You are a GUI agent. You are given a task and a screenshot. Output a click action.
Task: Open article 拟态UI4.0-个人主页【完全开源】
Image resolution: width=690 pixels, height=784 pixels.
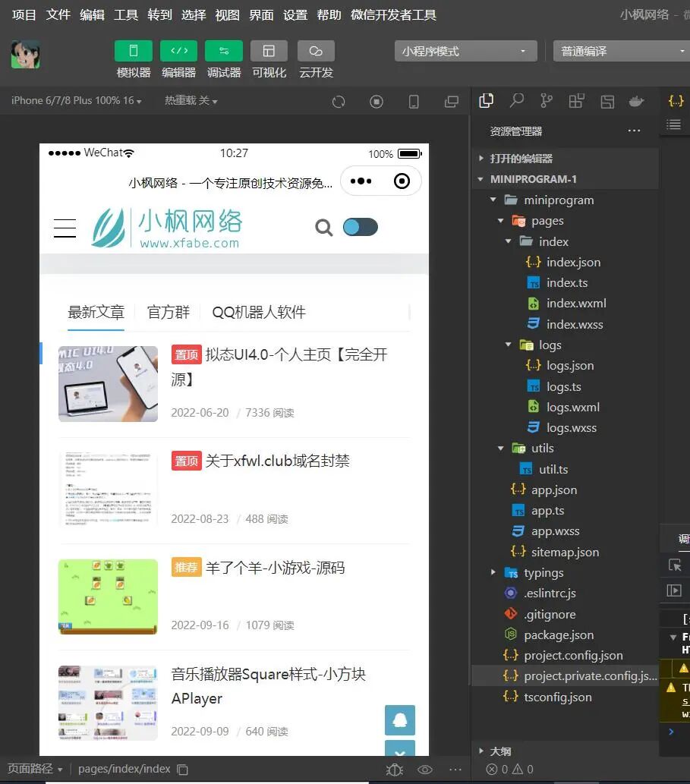279,367
